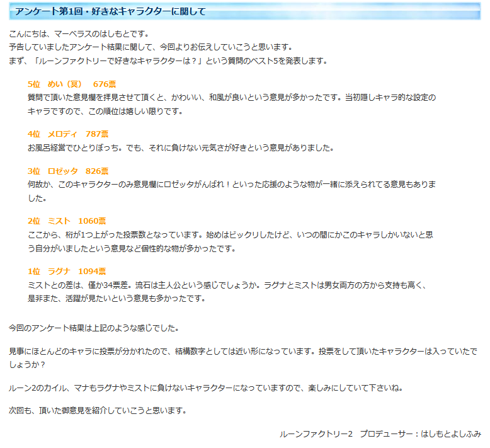Click the signature ルーンファクトリー2 プロデューサー：はしもとよしふみ
The width and height of the screenshot is (490, 448).
[380, 434]
